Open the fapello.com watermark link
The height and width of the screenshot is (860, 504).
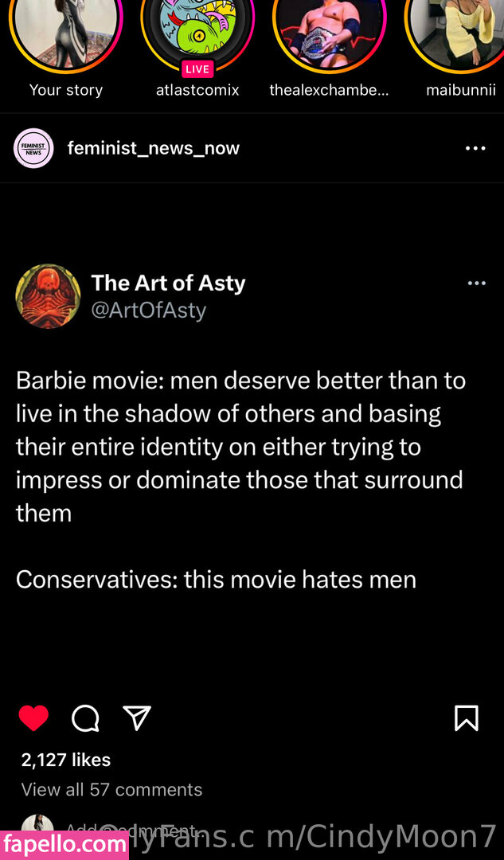pos(64,845)
